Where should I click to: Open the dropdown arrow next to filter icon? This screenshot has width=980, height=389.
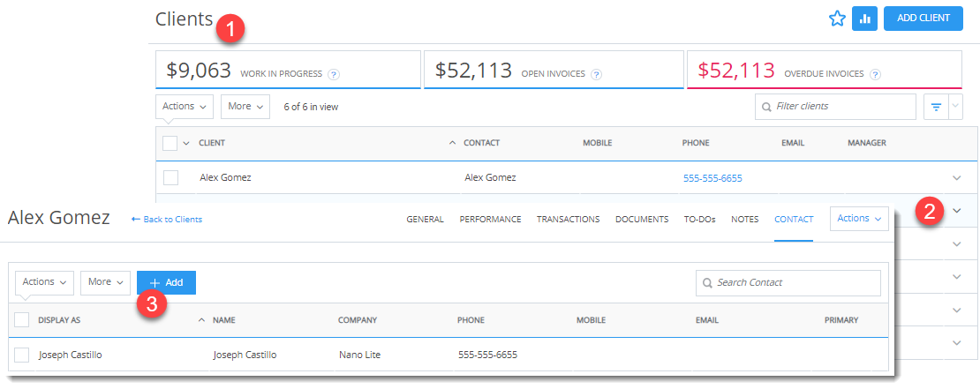click(955, 107)
